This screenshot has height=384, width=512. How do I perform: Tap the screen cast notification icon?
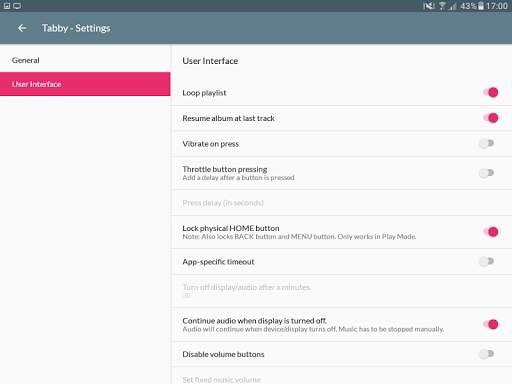(x=17, y=6)
